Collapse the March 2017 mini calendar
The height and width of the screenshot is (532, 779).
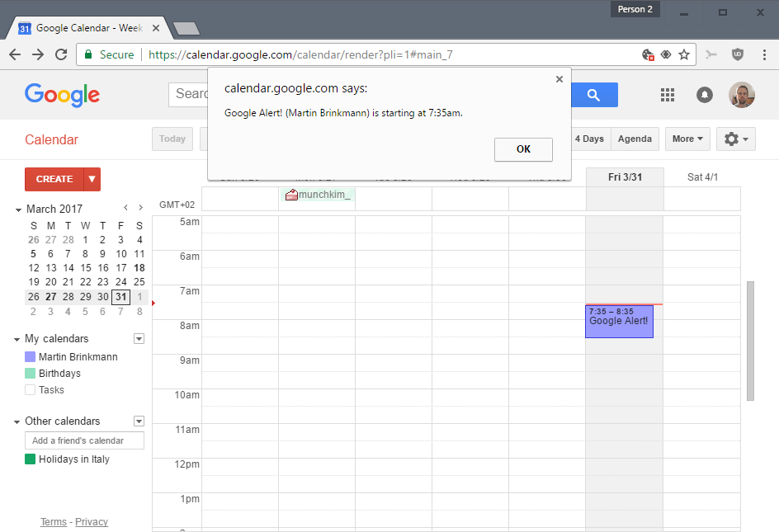18,210
